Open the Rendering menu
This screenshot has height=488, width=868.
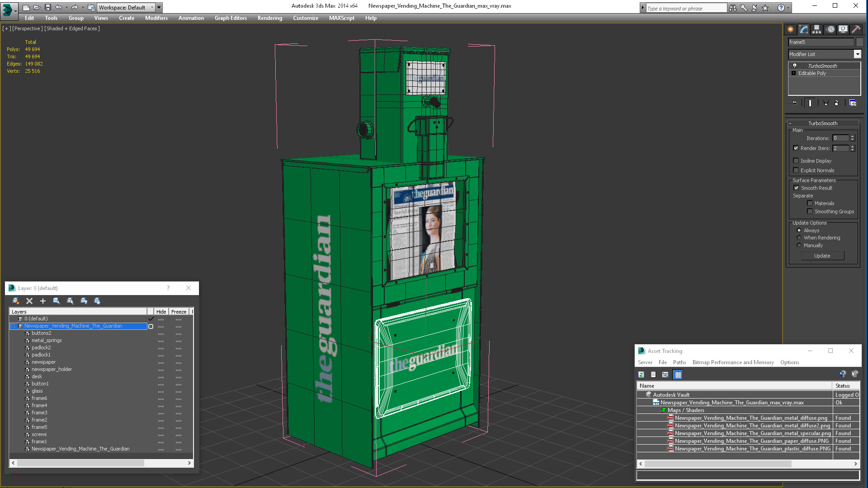click(270, 18)
